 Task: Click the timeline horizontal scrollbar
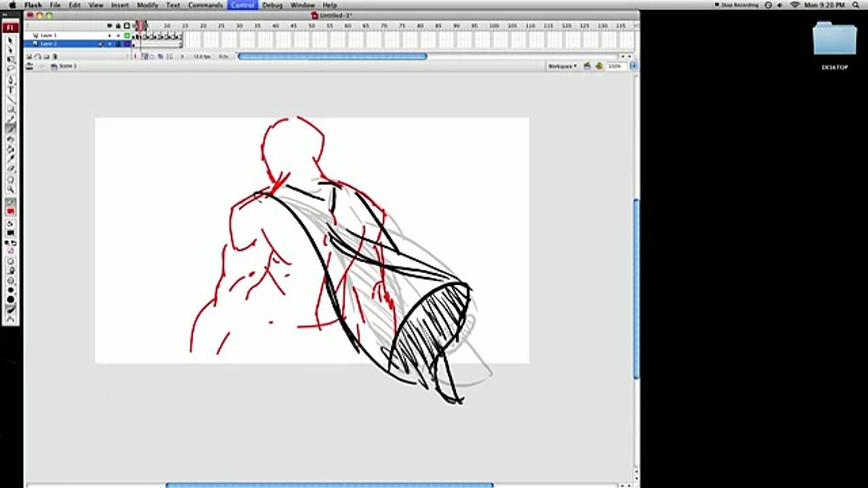[x=332, y=56]
